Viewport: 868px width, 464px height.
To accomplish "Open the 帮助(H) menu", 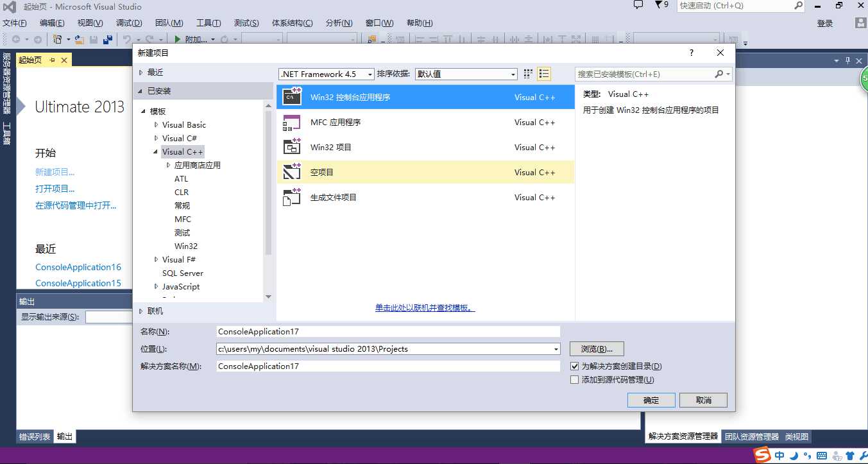I will click(420, 23).
